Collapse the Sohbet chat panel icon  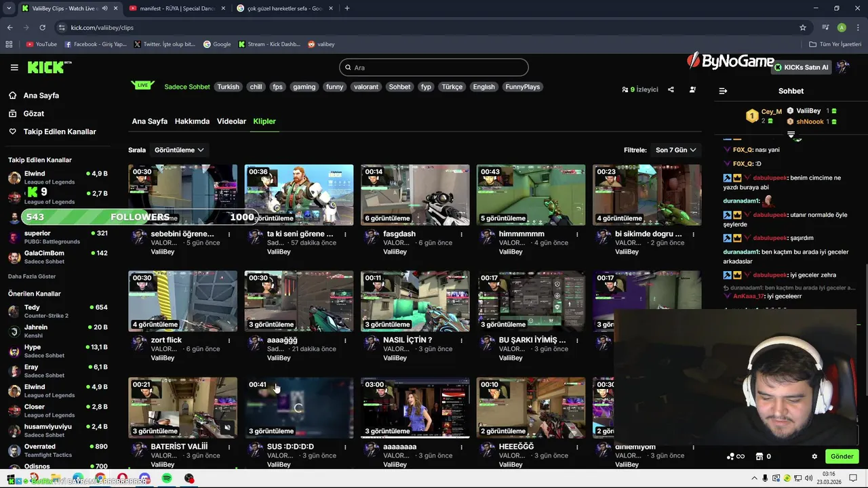coord(723,91)
